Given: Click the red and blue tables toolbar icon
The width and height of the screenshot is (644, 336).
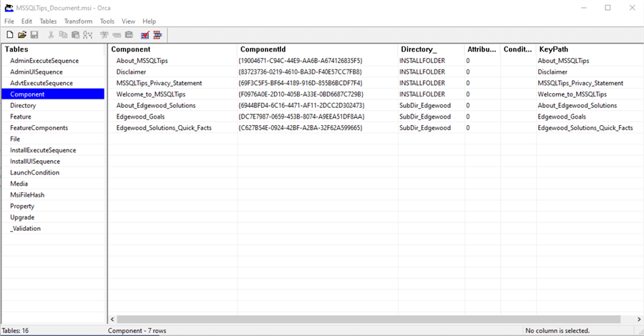Looking at the screenshot, I should tap(157, 35).
